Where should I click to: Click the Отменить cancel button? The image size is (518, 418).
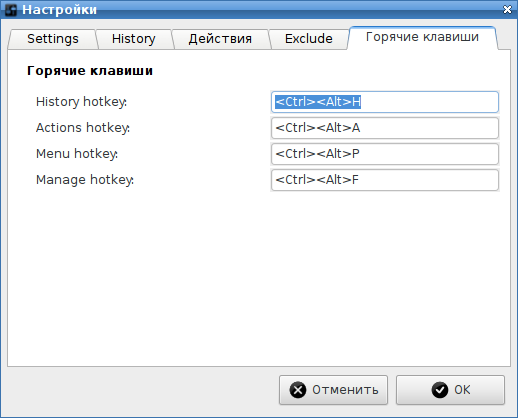pos(333,390)
